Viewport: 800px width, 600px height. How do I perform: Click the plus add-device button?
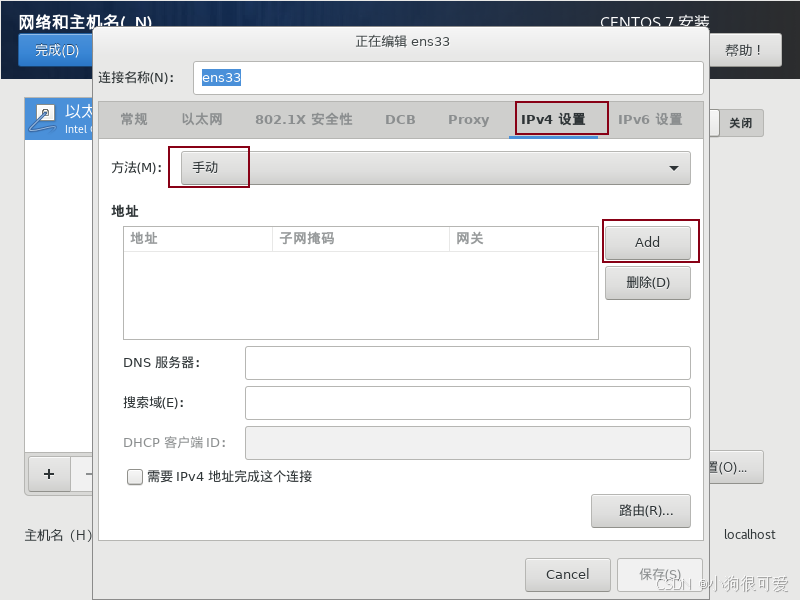pyautogui.click(x=49, y=474)
